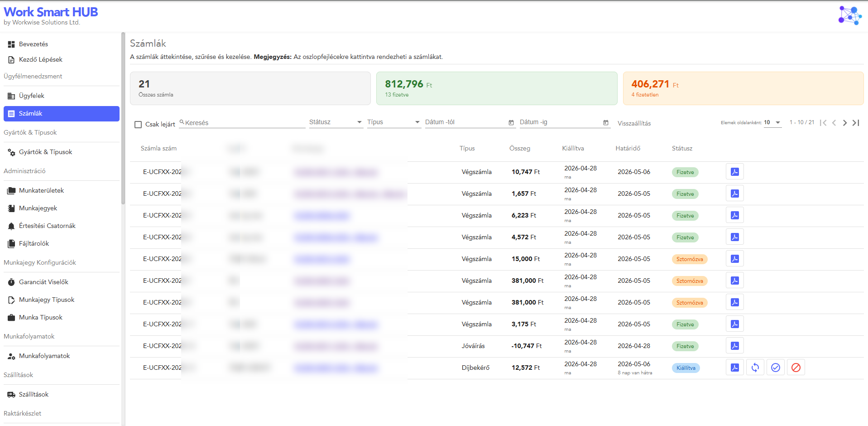
Task: Open Gyártók & Típusok menu item
Action: 62,152
